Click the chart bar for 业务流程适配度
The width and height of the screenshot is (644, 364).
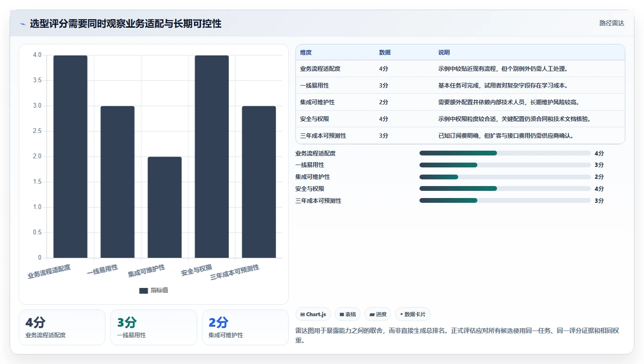pyautogui.click(x=70, y=157)
